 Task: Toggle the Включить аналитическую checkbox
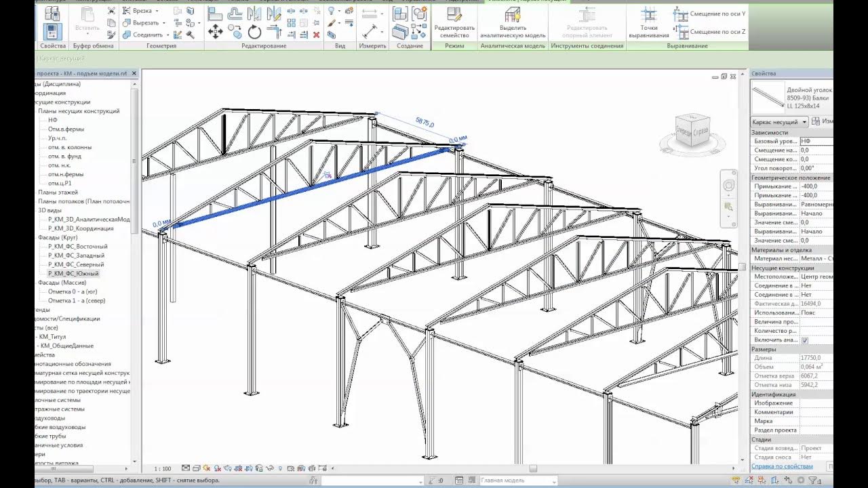pyautogui.click(x=805, y=340)
